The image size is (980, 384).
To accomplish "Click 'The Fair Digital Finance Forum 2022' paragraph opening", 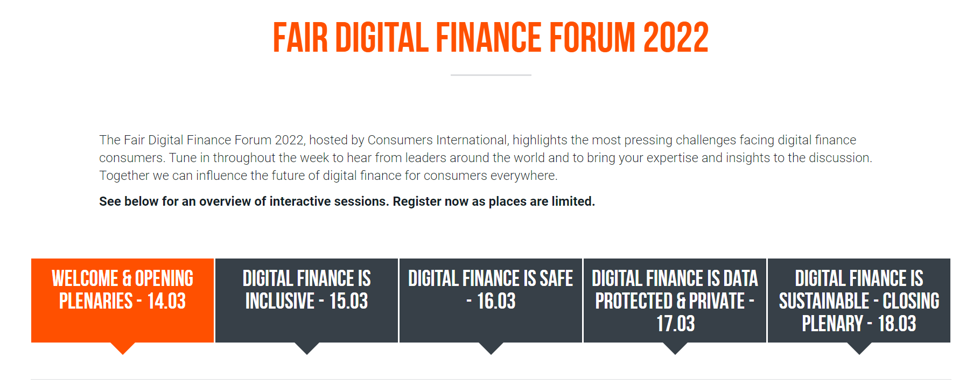I will tap(202, 140).
